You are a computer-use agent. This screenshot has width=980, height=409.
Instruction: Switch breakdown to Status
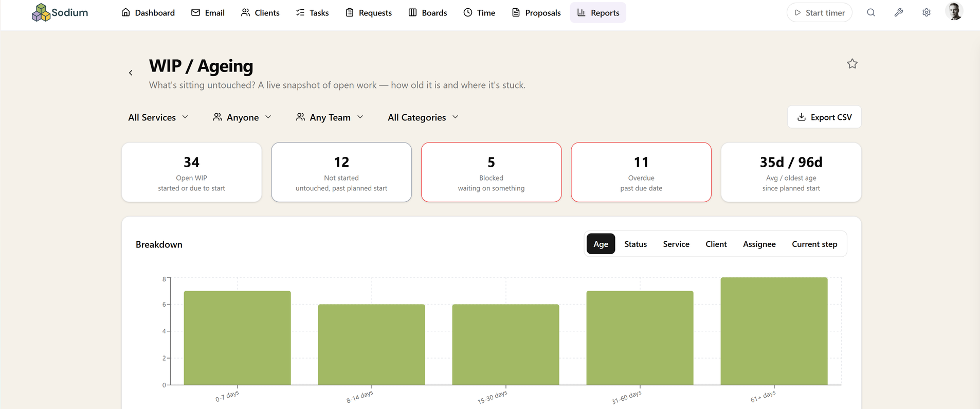(636, 244)
